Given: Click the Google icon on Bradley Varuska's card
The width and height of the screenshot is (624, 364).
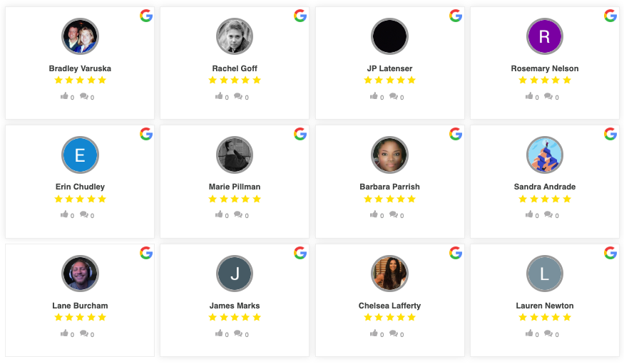Looking at the screenshot, I should pos(145,16).
